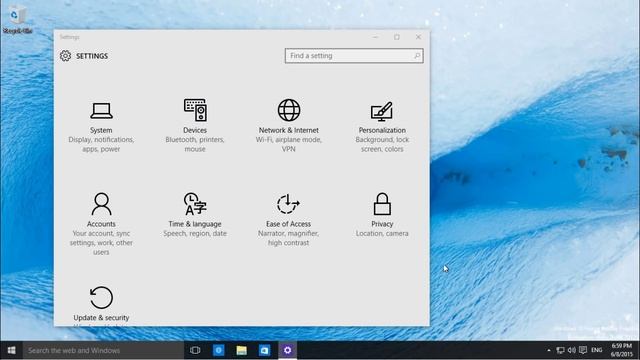Image resolution: width=640 pixels, height=360 pixels.
Task: Click the Find a setting search field
Action: (x=354, y=56)
